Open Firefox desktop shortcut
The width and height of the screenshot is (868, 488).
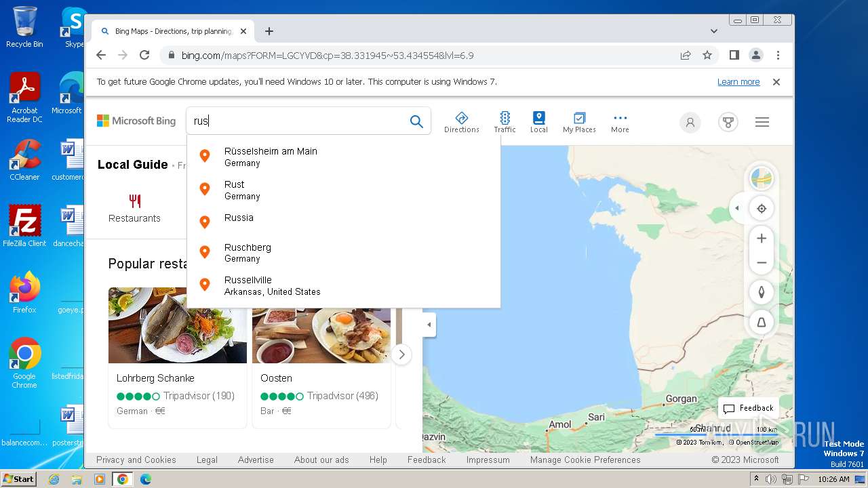pos(24,293)
